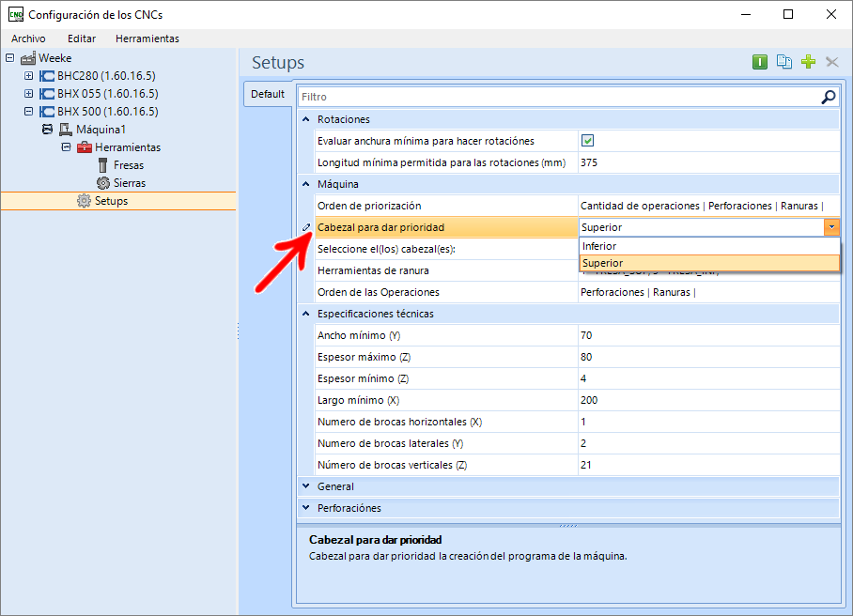Click the BHX 055 machine icon
Screen dimensions: 853x616
click(47, 94)
